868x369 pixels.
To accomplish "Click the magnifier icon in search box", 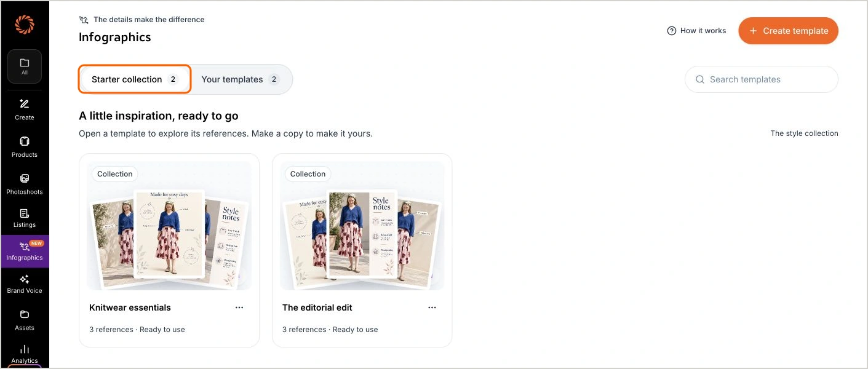I will 700,79.
